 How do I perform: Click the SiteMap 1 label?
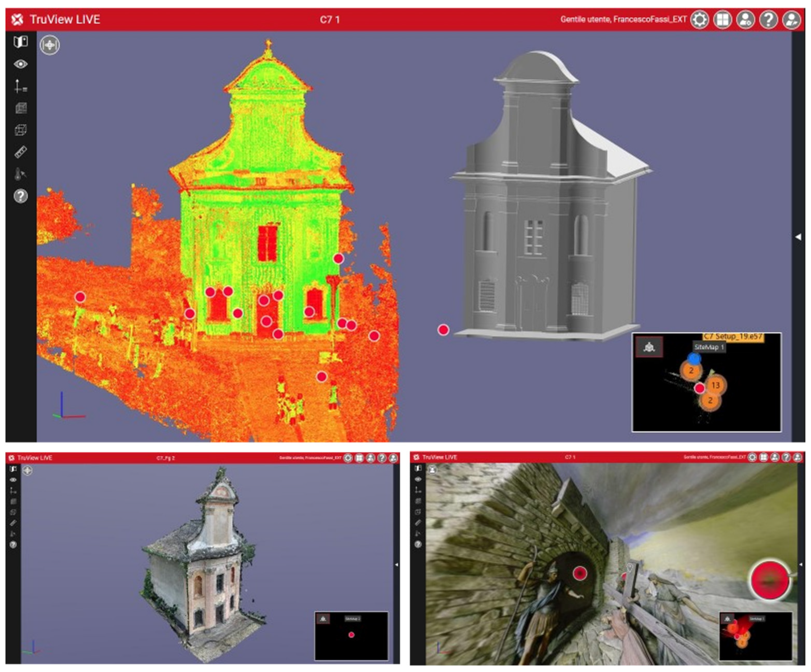click(x=709, y=347)
